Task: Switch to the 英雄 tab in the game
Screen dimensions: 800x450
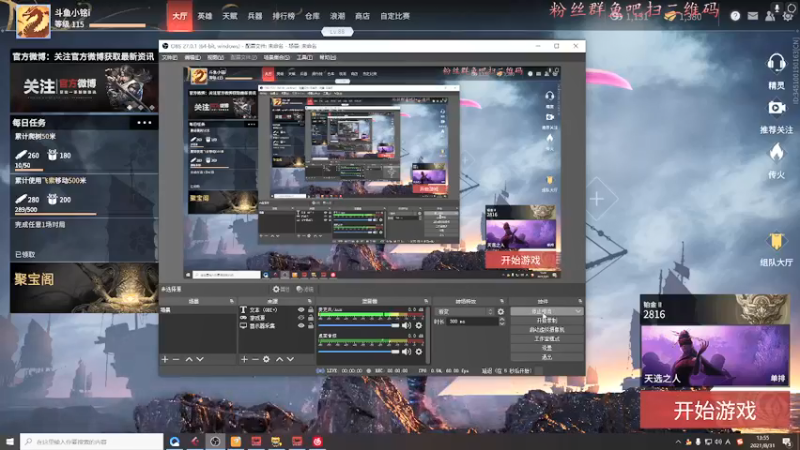Action: pos(205,16)
